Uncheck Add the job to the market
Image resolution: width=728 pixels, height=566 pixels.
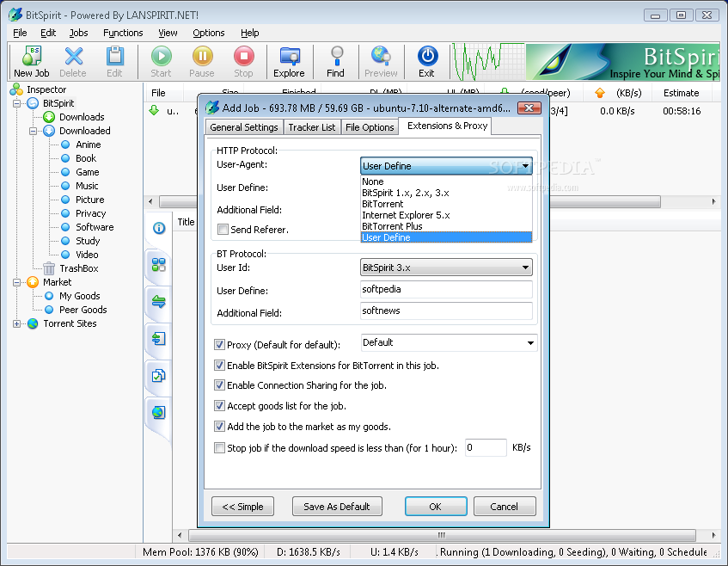coord(219,427)
